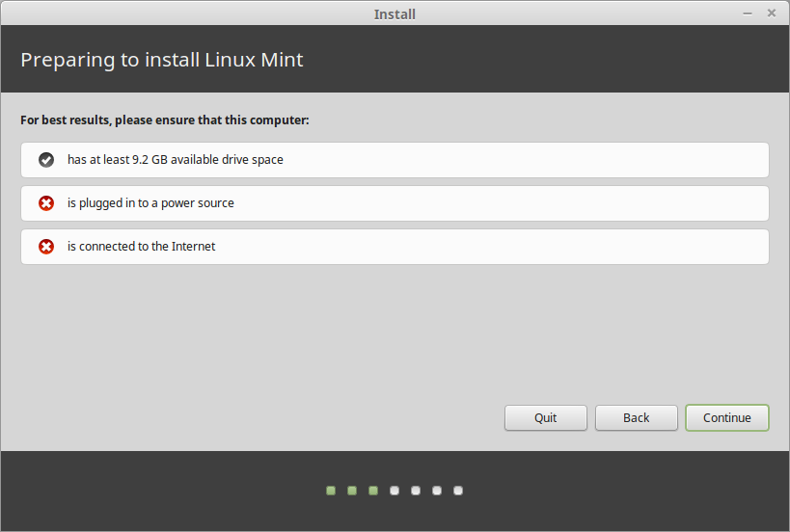Select 'is connected to the Internet' text

coord(141,246)
